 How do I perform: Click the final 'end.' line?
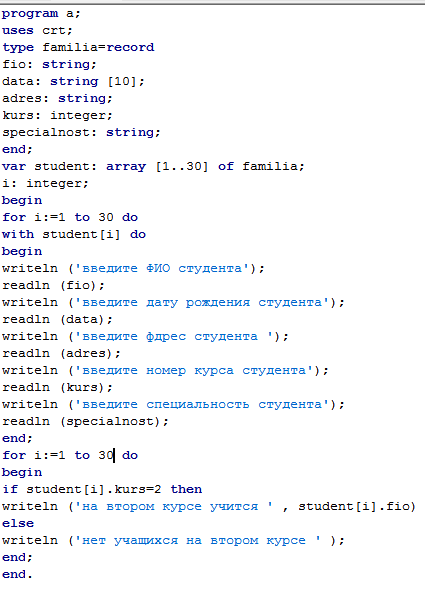coord(17,574)
